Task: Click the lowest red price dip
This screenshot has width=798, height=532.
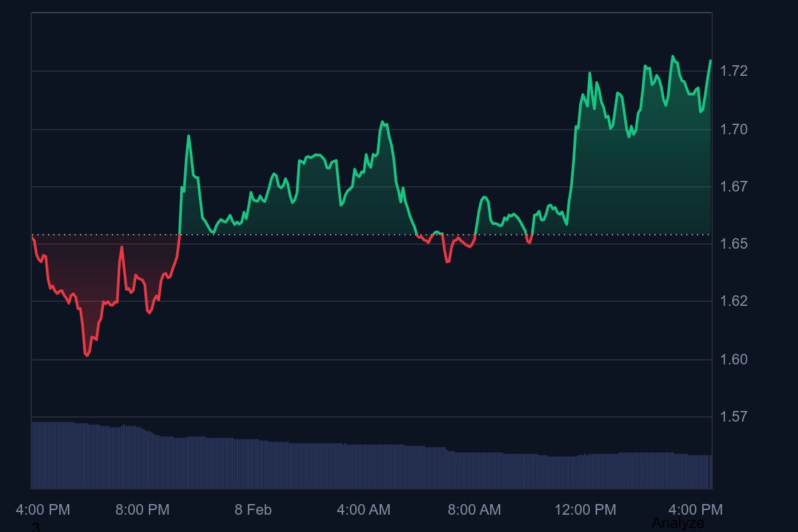Action: [x=86, y=356]
